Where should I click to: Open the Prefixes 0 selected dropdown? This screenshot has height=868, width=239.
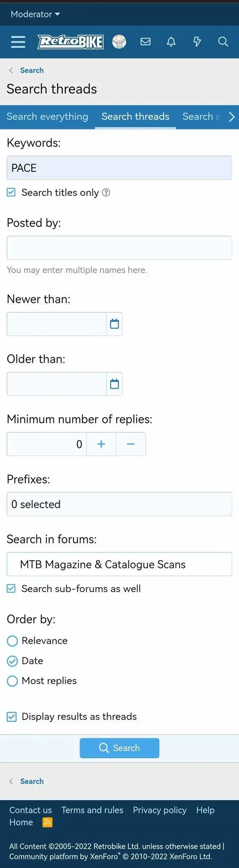pos(119,504)
